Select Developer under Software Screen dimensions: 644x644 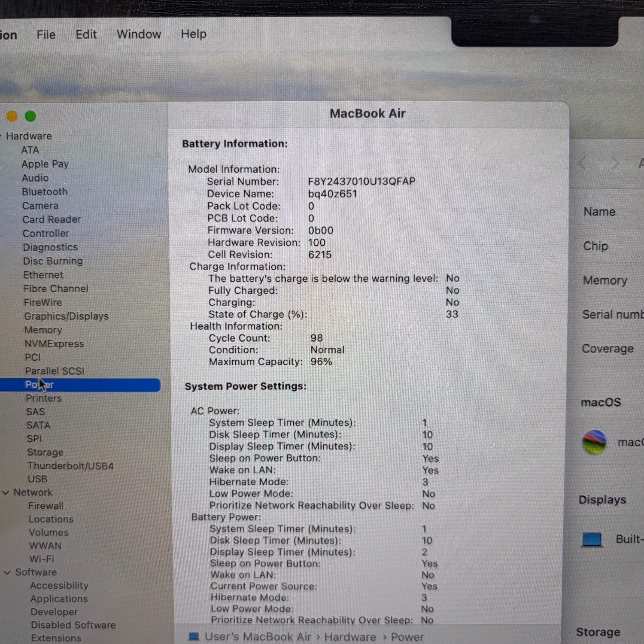(x=55, y=612)
